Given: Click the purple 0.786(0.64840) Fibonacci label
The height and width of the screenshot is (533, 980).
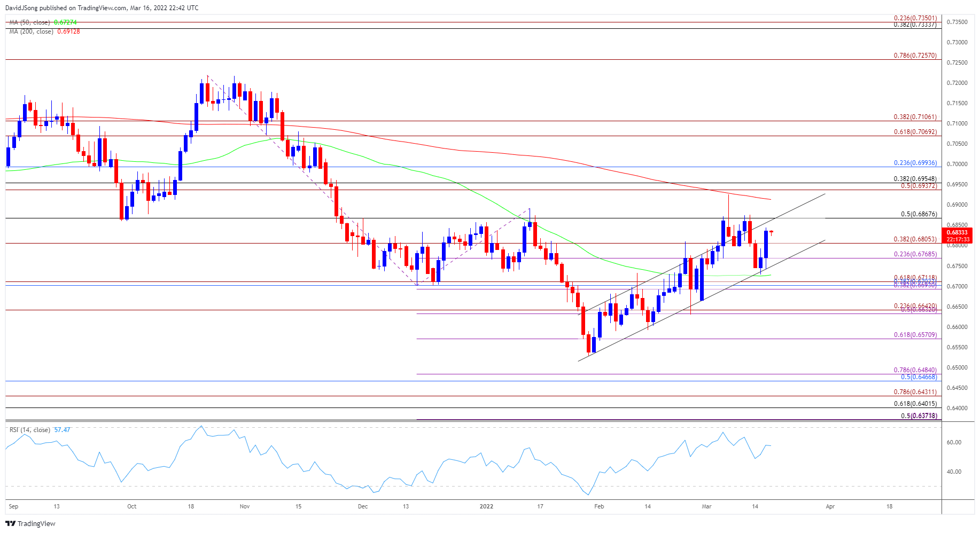Looking at the screenshot, I should [915, 370].
